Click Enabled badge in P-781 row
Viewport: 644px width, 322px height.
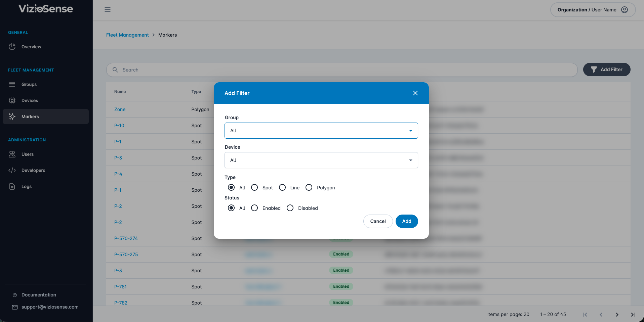(x=341, y=286)
